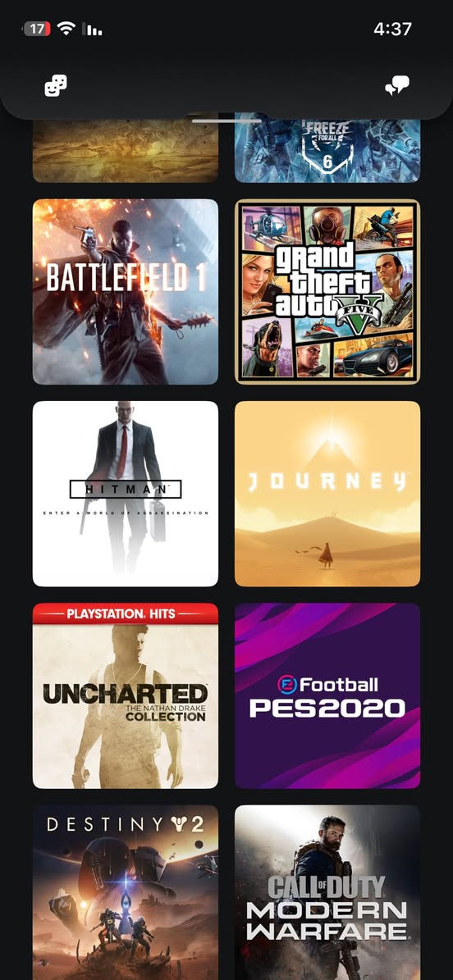Tap the cellular signal bars icon

tap(94, 30)
